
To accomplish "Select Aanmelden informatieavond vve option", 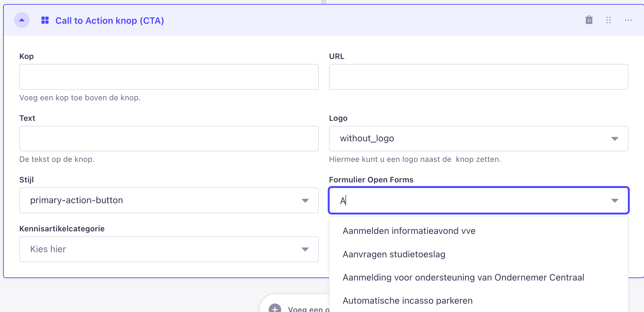I will [478, 231].
